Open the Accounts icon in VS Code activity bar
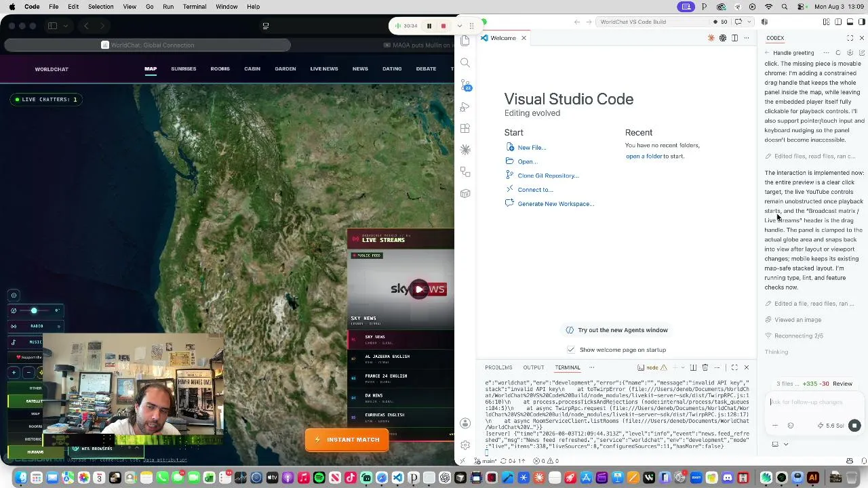Viewport: 868px width, 488px height. [465, 424]
